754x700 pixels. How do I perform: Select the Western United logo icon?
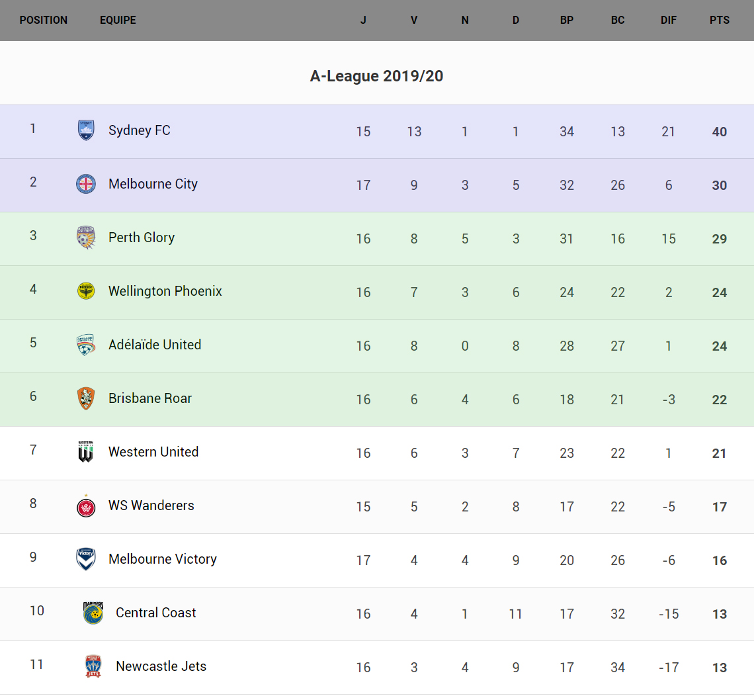pos(86,452)
